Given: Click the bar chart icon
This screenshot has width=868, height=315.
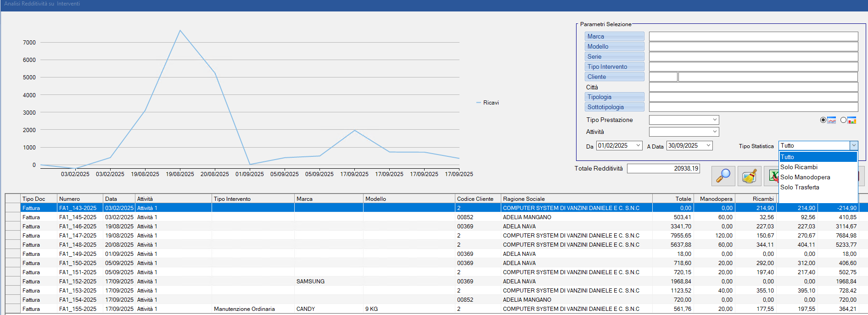Looking at the screenshot, I should [x=852, y=120].
